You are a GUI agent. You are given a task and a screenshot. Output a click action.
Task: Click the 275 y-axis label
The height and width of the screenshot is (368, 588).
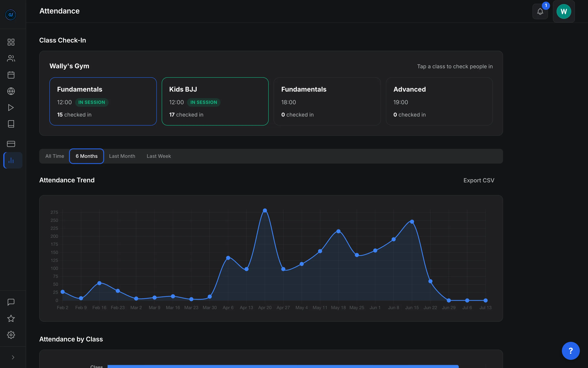pos(54,212)
